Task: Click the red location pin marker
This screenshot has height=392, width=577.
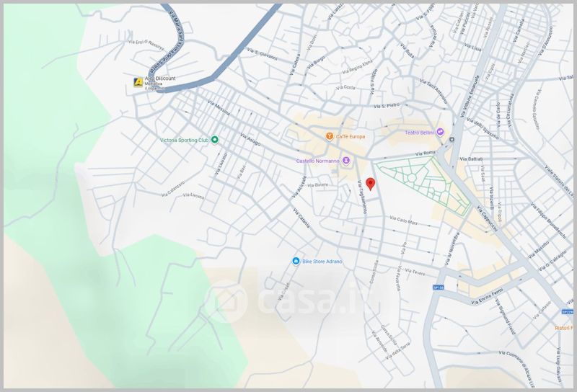Action: tap(370, 183)
